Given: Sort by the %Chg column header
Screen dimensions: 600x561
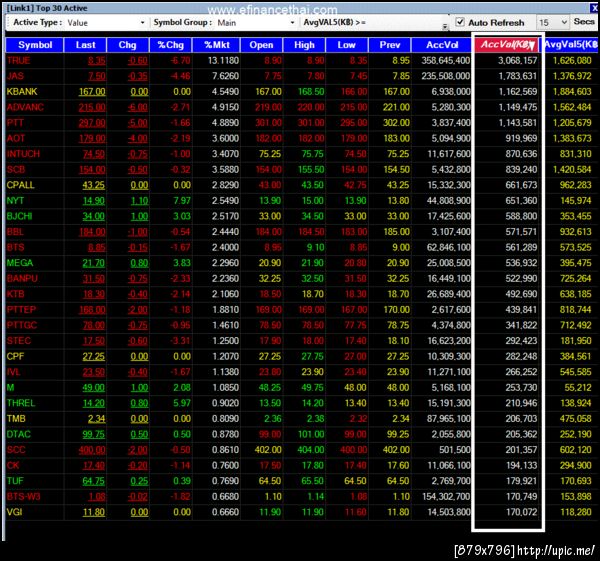Looking at the screenshot, I should (x=171, y=45).
